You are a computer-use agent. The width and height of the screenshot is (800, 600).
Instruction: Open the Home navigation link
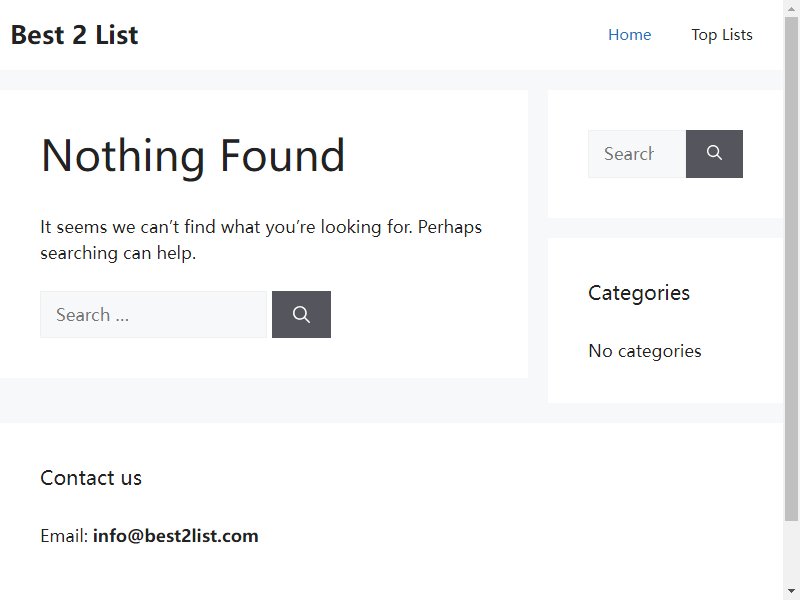629,35
